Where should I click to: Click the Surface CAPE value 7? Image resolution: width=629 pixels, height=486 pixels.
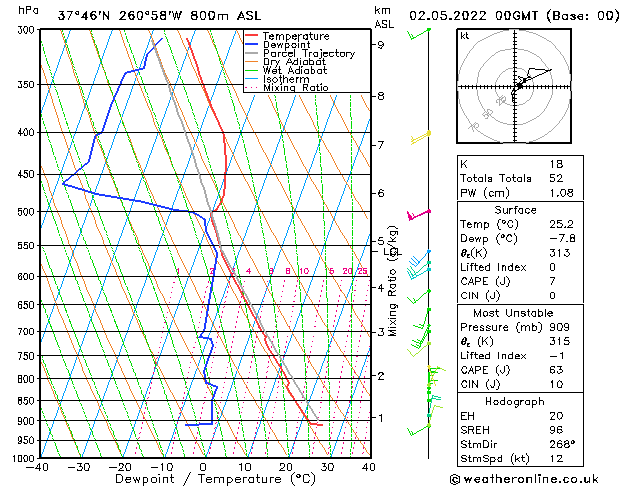553,281
